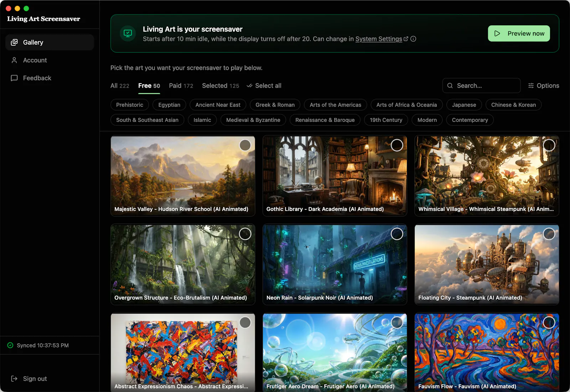Filter by Modern category
This screenshot has width=570, height=392.
pyautogui.click(x=427, y=120)
